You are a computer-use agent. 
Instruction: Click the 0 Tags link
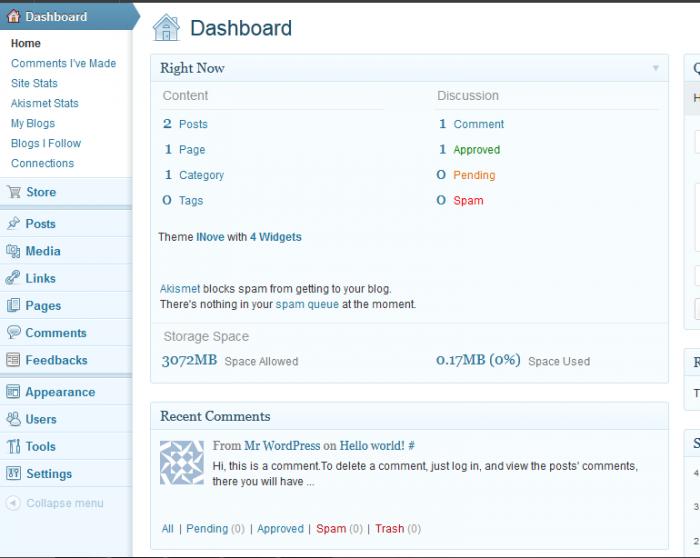183,200
